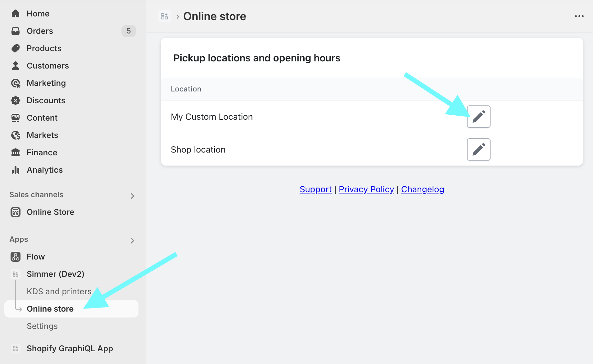Click the Apps section label

point(19,239)
